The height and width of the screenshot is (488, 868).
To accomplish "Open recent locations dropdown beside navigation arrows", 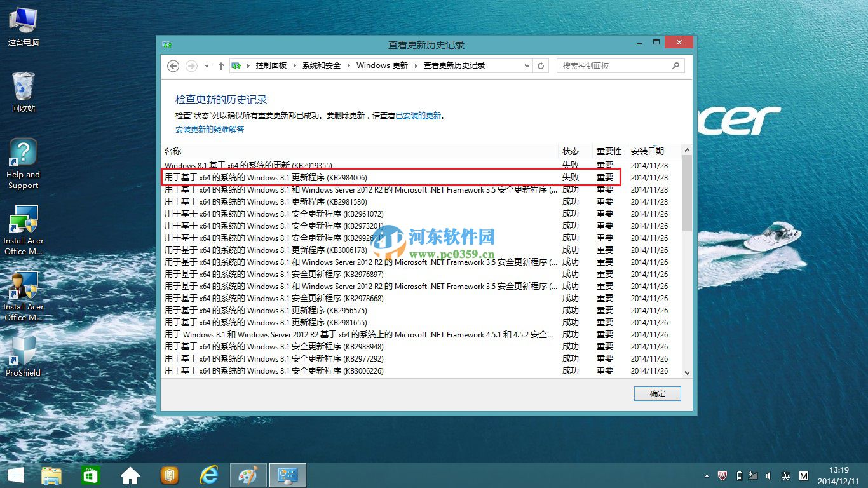I will click(x=207, y=65).
